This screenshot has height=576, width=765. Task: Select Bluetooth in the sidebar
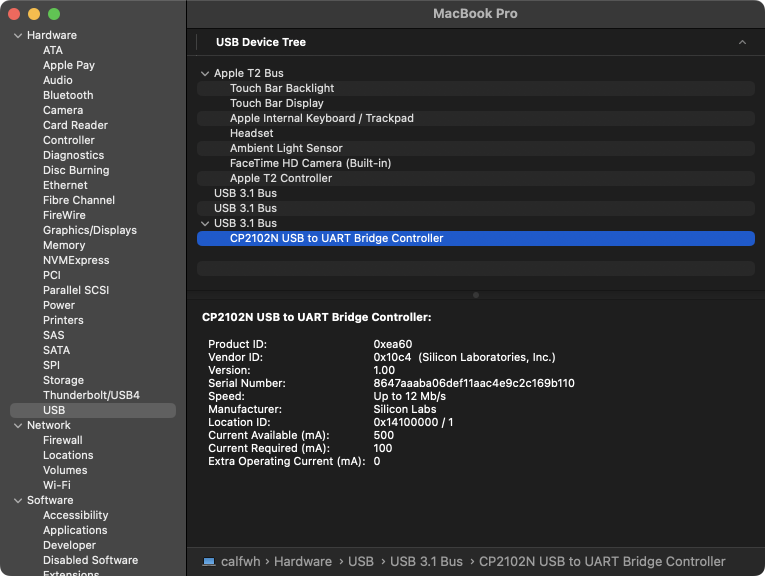(x=68, y=96)
